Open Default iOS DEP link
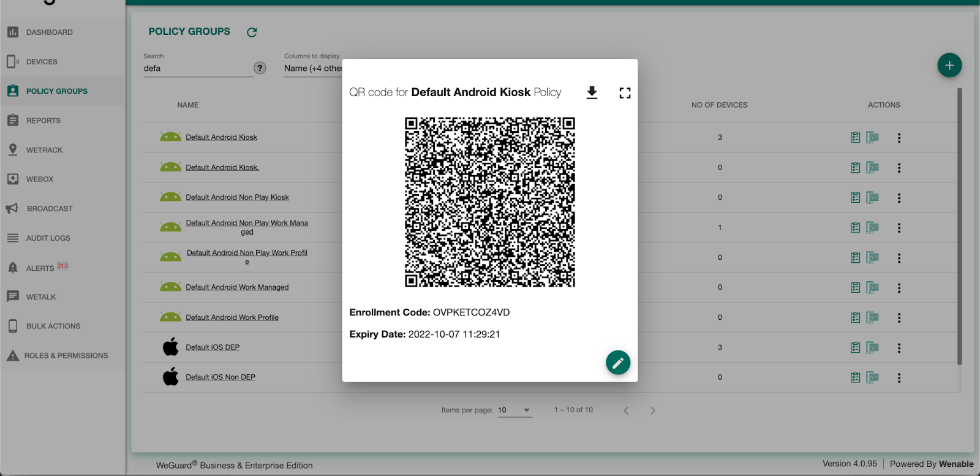This screenshot has height=476, width=980. [x=213, y=347]
